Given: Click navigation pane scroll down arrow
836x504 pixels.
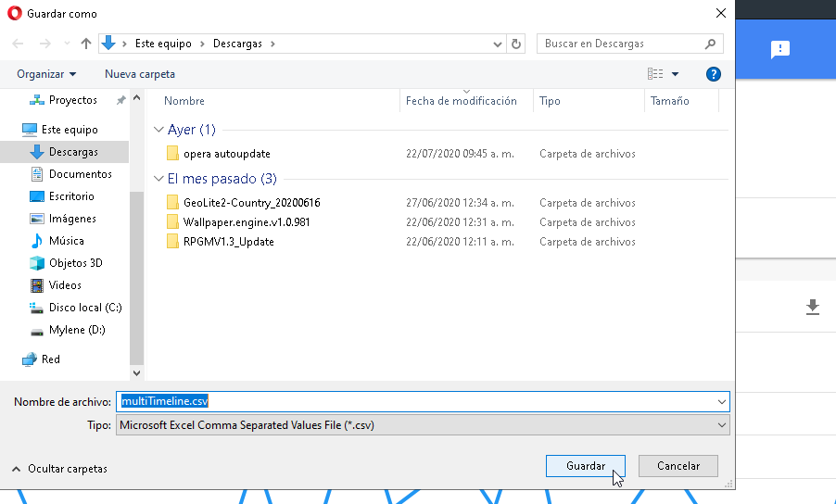Looking at the screenshot, I should [x=136, y=373].
